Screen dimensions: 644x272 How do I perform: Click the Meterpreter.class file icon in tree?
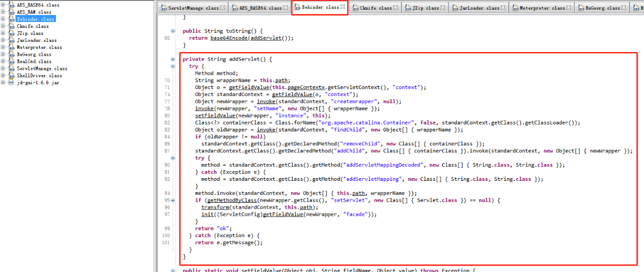point(11,47)
